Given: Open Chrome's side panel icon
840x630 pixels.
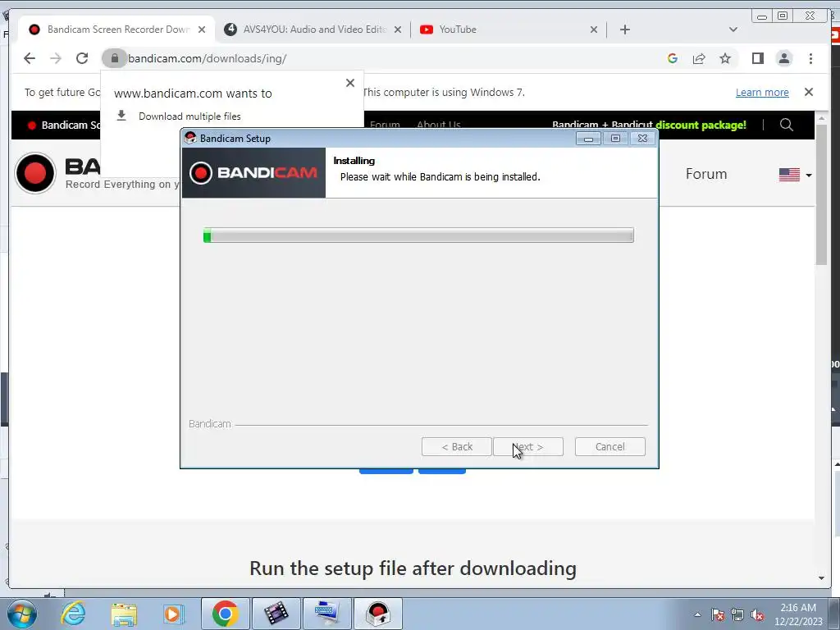Looking at the screenshot, I should coord(757,58).
